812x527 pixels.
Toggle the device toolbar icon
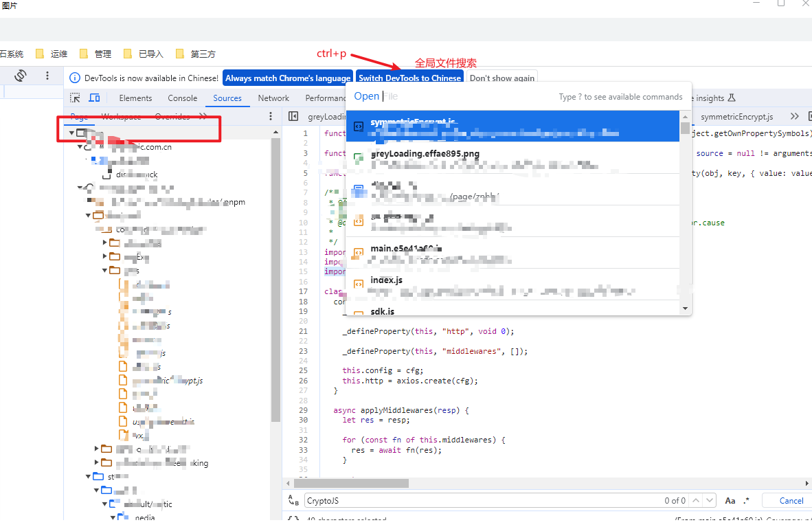pos(94,98)
